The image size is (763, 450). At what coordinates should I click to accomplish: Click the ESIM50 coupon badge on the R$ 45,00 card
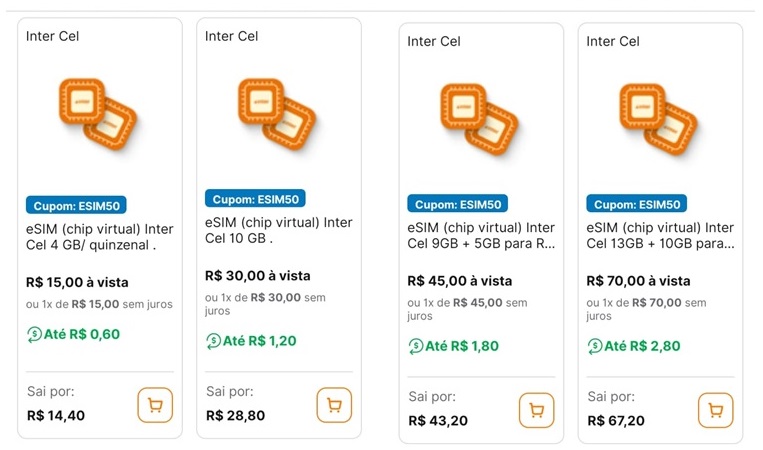tap(457, 204)
